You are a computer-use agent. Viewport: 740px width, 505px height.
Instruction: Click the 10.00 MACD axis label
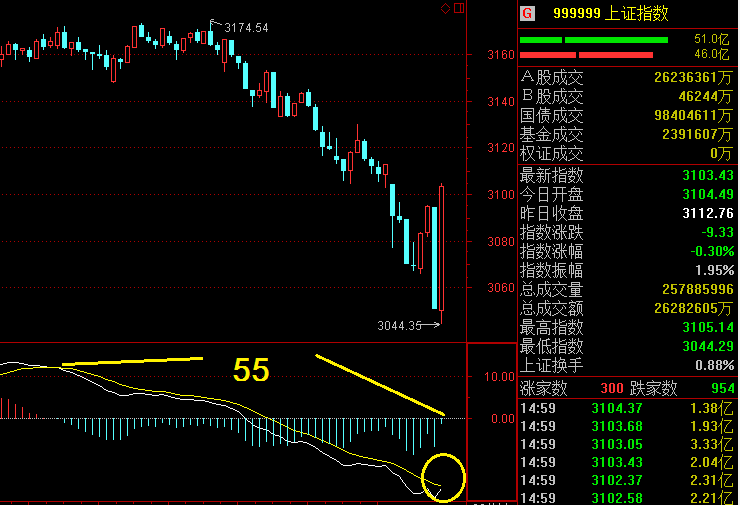click(x=499, y=377)
